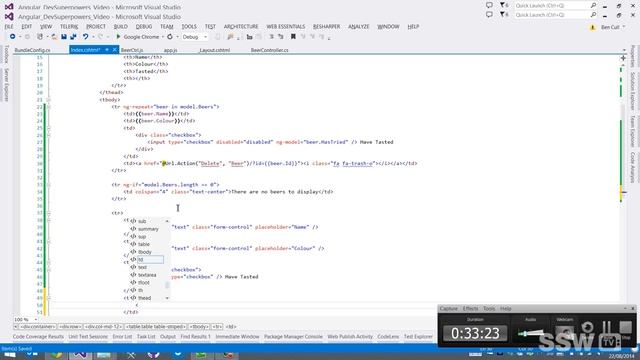Open the EDIT menu
The height and width of the screenshot is (360, 640).
27,27
